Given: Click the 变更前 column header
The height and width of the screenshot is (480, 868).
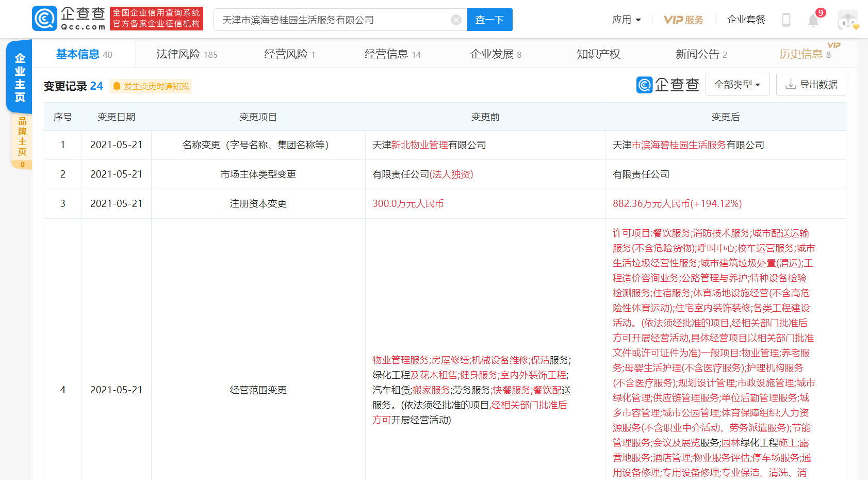Looking at the screenshot, I should [x=485, y=117].
